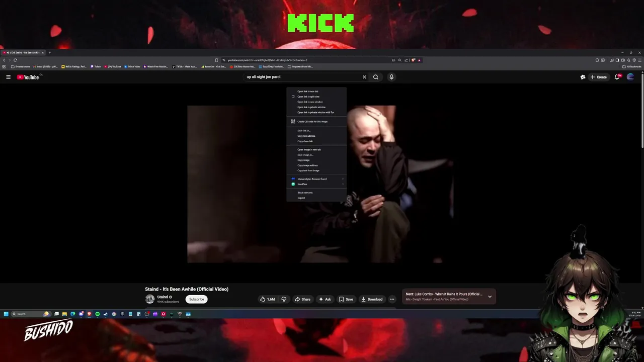The width and height of the screenshot is (644, 362).
Task: Open the Prime Video bookmark
Action: [x=132, y=66]
